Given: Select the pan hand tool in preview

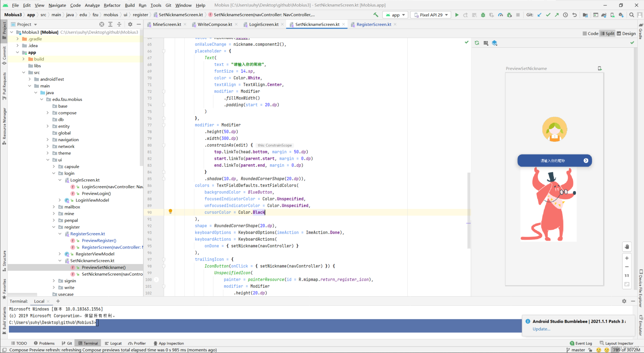Looking at the screenshot, I should [627, 247].
